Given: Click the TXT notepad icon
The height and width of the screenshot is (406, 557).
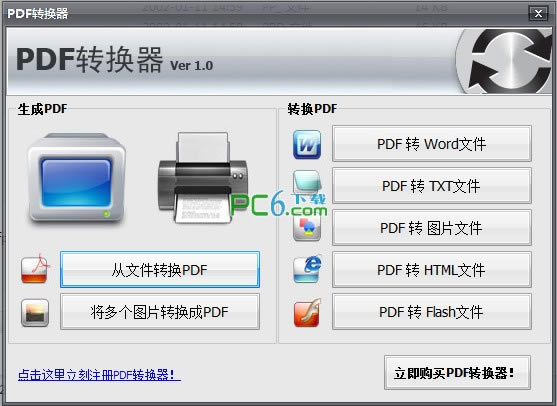Looking at the screenshot, I should tap(307, 183).
